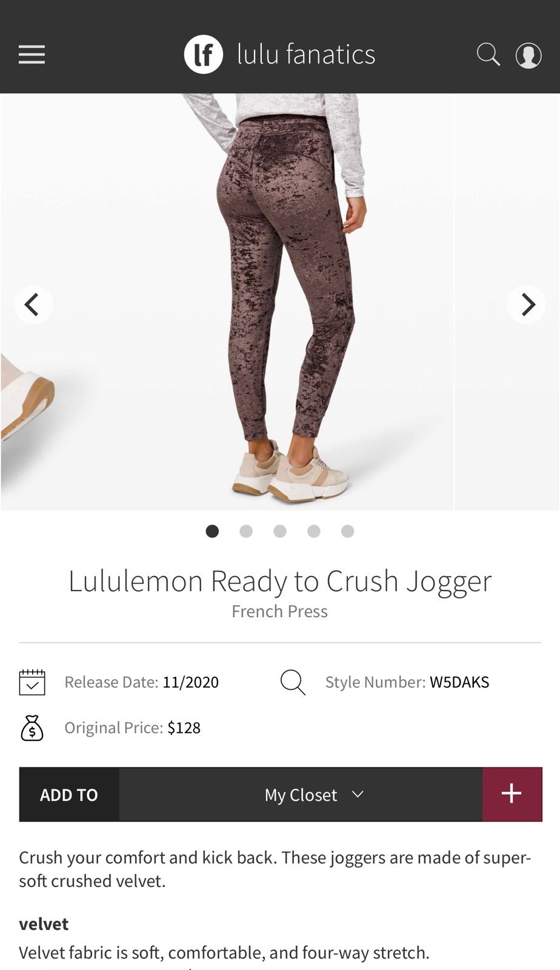Click the lulu fanatics site title
The width and height of the screenshot is (560, 970).
[x=306, y=55]
